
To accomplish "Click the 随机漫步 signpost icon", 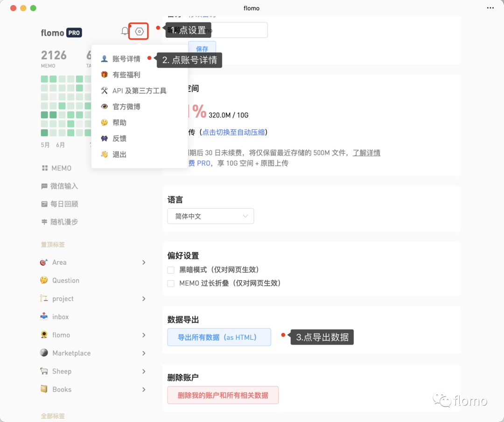I will coord(44,222).
